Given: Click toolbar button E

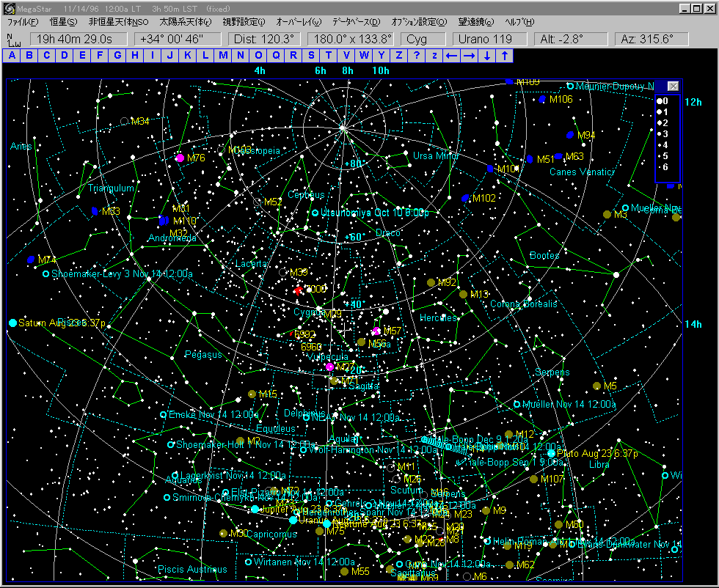Looking at the screenshot, I should (x=82, y=56).
